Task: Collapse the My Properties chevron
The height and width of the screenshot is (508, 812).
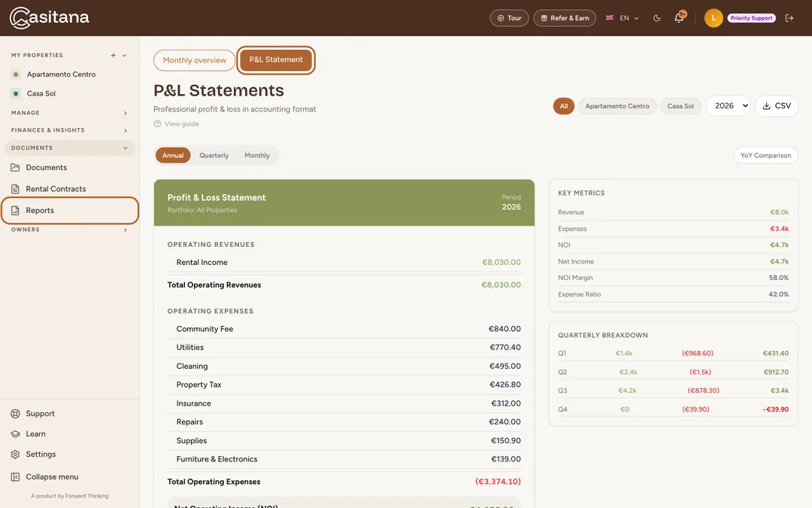Action: 124,56
